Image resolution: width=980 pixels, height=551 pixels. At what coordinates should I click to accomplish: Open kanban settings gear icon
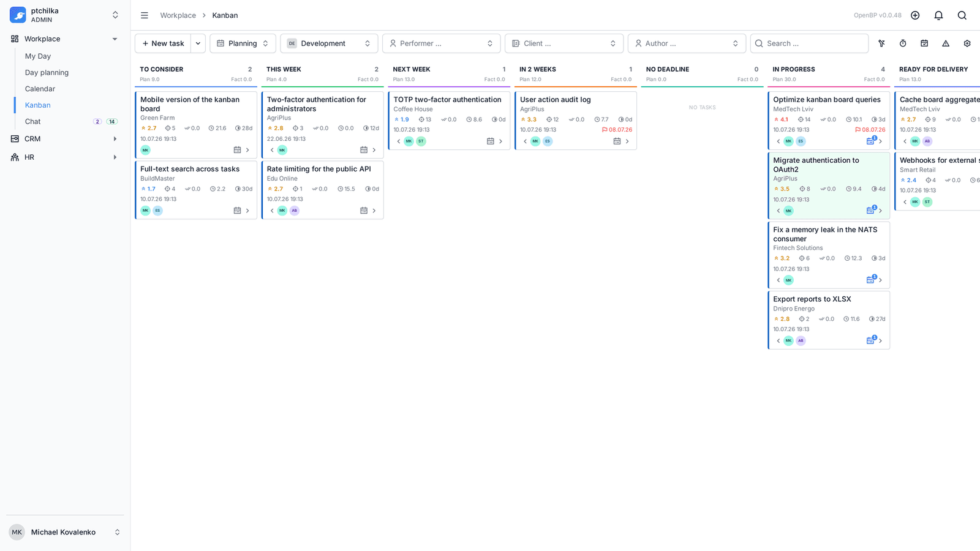(x=967, y=43)
